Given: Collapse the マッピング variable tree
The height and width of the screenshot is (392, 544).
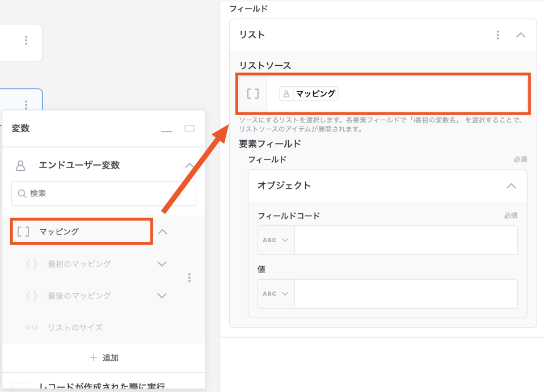Looking at the screenshot, I should pyautogui.click(x=163, y=231).
